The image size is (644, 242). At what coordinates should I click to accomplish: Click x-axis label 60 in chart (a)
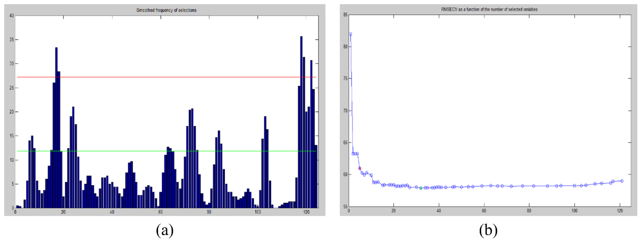click(160, 212)
